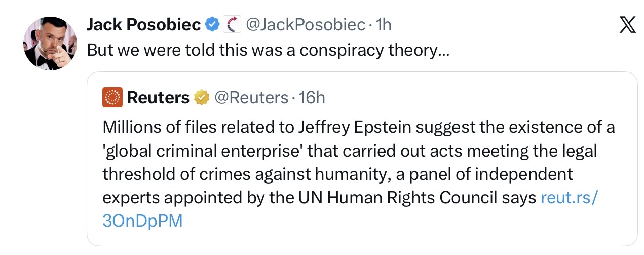
Task: Click the Reuters orange dotted logo avatar
Action: point(112,97)
